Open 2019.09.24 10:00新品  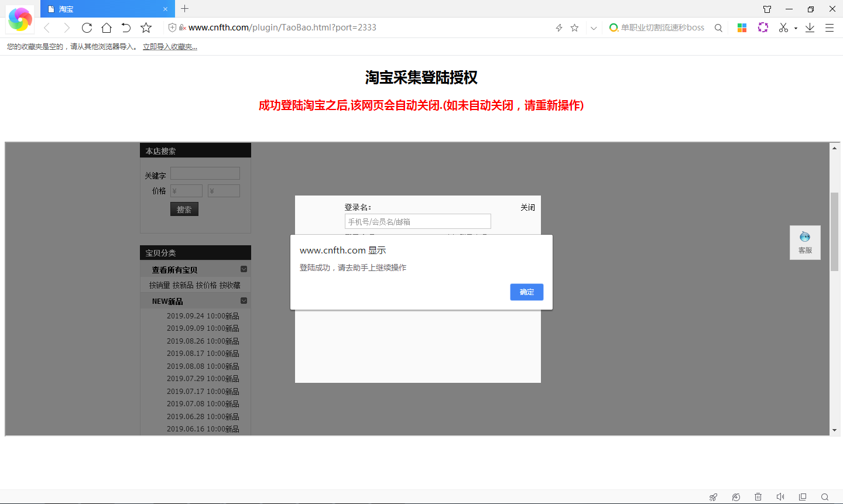[203, 316]
